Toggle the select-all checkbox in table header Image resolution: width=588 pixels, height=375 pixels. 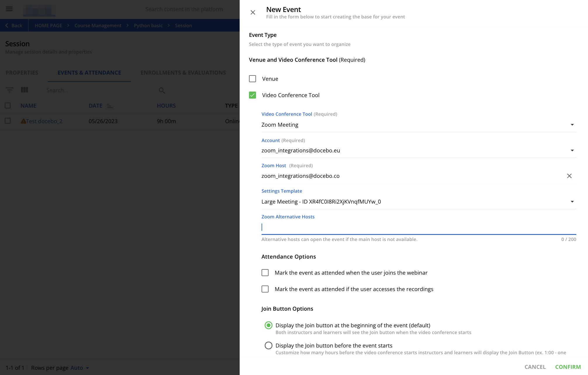tap(8, 106)
